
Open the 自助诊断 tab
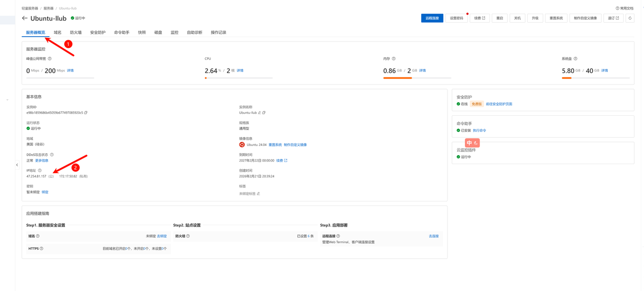point(195,33)
